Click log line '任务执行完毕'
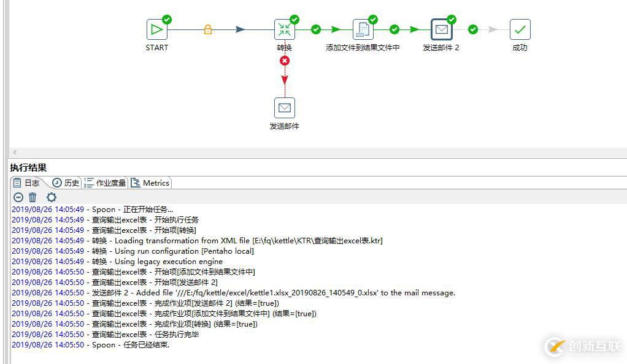This screenshot has width=627, height=364. [x=105, y=334]
